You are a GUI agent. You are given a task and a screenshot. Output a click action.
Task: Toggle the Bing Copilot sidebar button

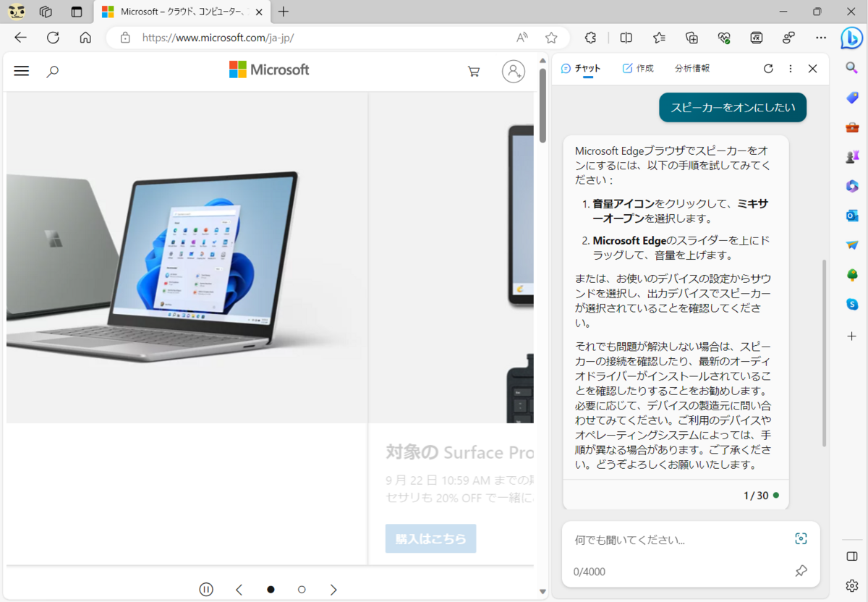pyautogui.click(x=852, y=38)
